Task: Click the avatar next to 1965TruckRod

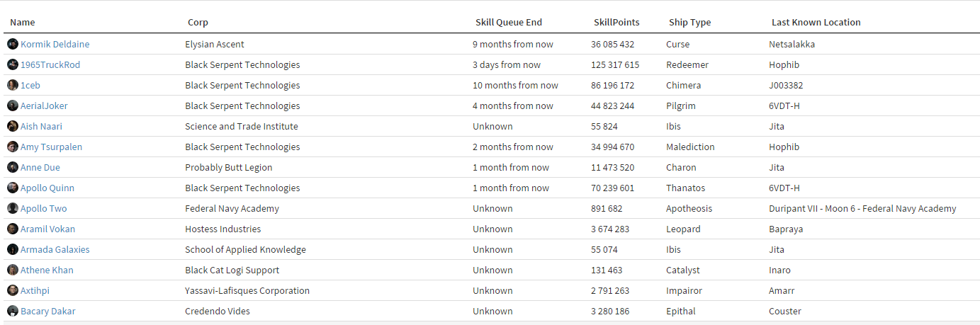Action: click(x=13, y=64)
